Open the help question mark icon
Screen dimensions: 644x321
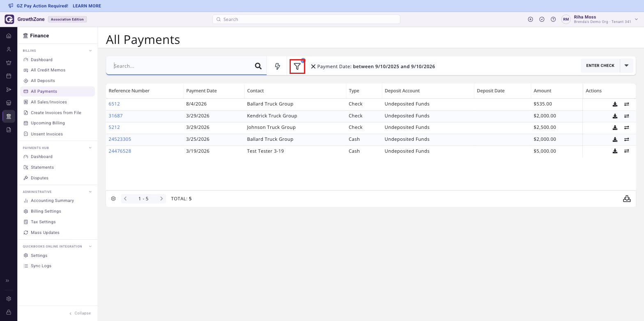coord(553,19)
